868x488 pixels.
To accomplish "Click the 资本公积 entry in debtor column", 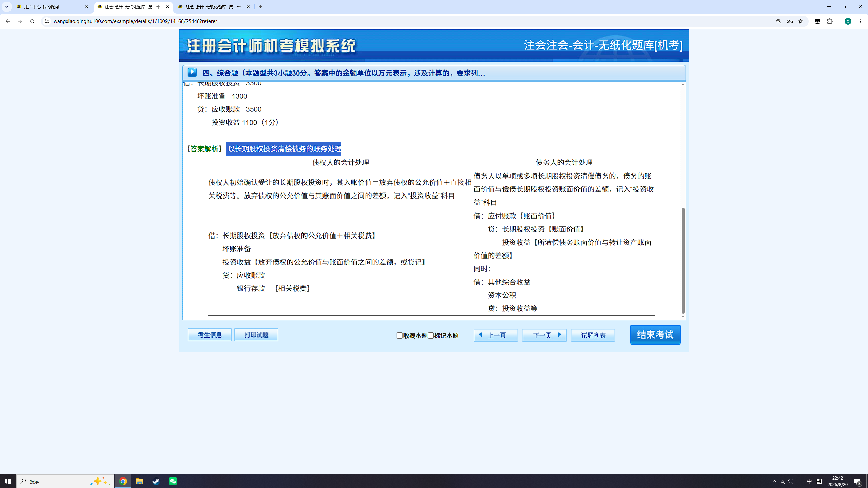I will tap(502, 295).
